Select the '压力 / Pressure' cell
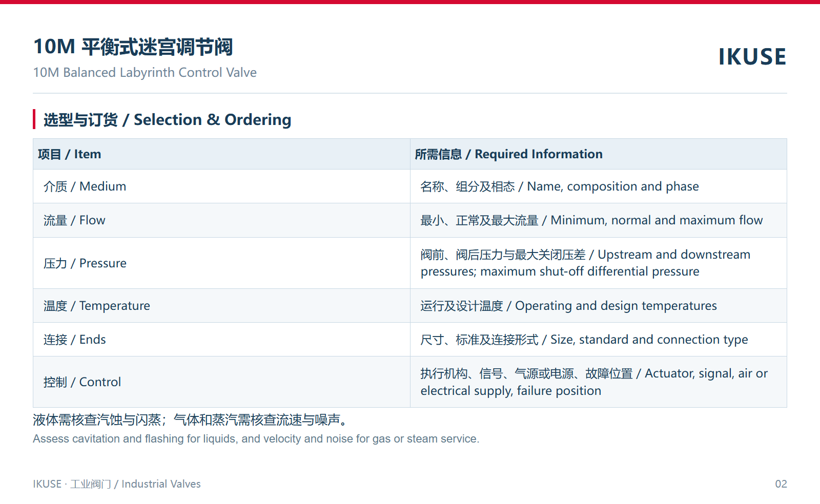This screenshot has height=504, width=820. (221, 263)
